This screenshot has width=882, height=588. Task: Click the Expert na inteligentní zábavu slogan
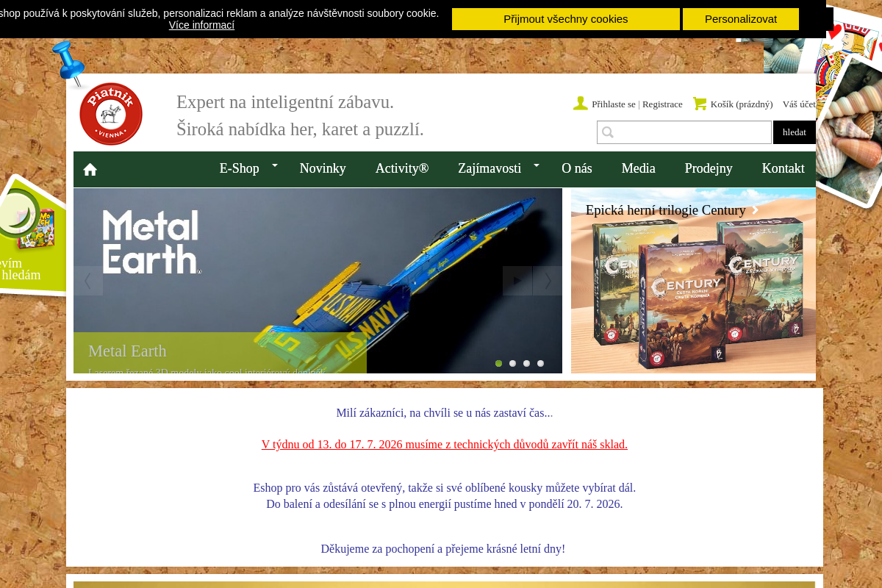point(285,102)
